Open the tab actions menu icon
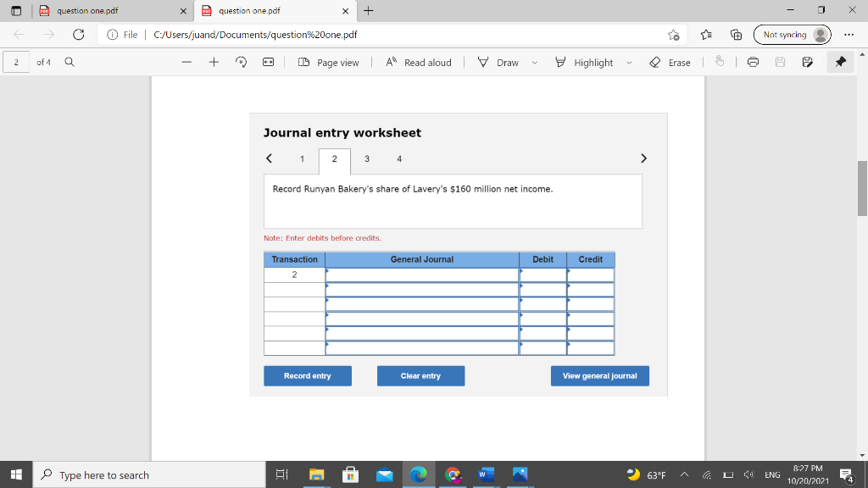The height and width of the screenshot is (488, 868). tap(16, 10)
